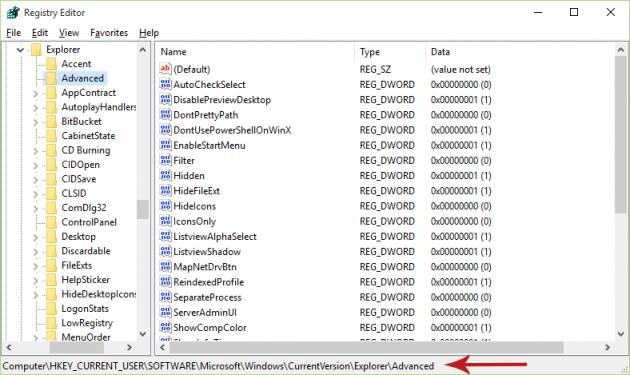This screenshot has height=375, width=630.
Task: Open the Help menu
Action: [x=149, y=33]
